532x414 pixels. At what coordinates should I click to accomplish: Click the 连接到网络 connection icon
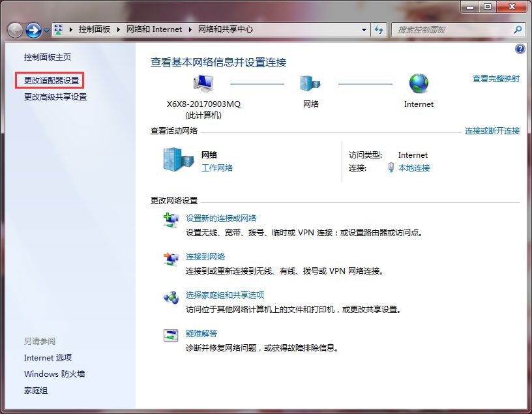point(171,258)
